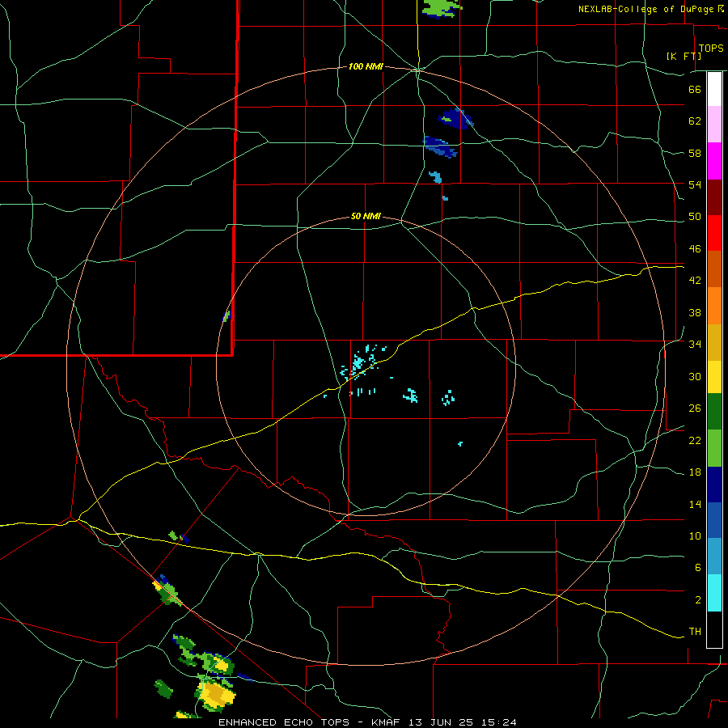
Task: Click the legend value '10'
Action: click(695, 536)
